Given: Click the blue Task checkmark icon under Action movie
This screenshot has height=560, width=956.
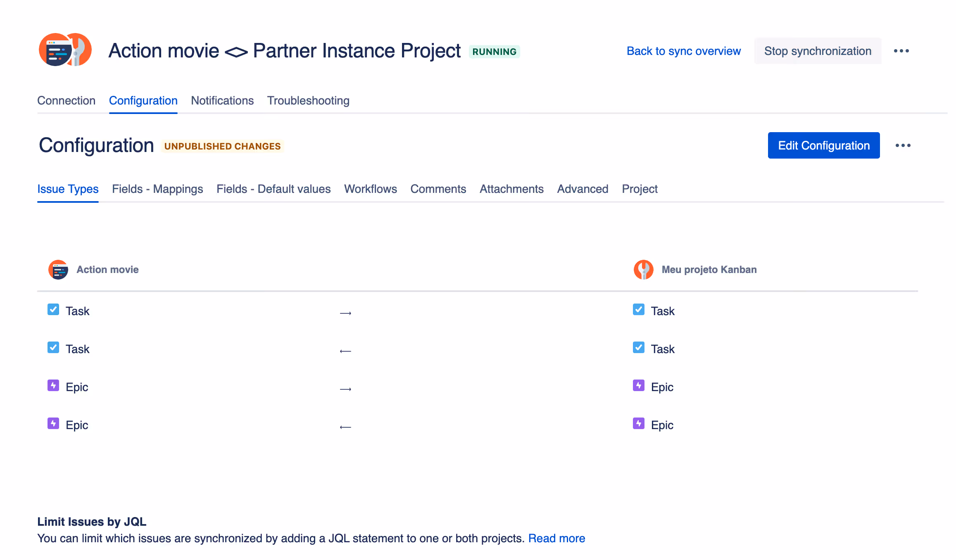Looking at the screenshot, I should [53, 310].
